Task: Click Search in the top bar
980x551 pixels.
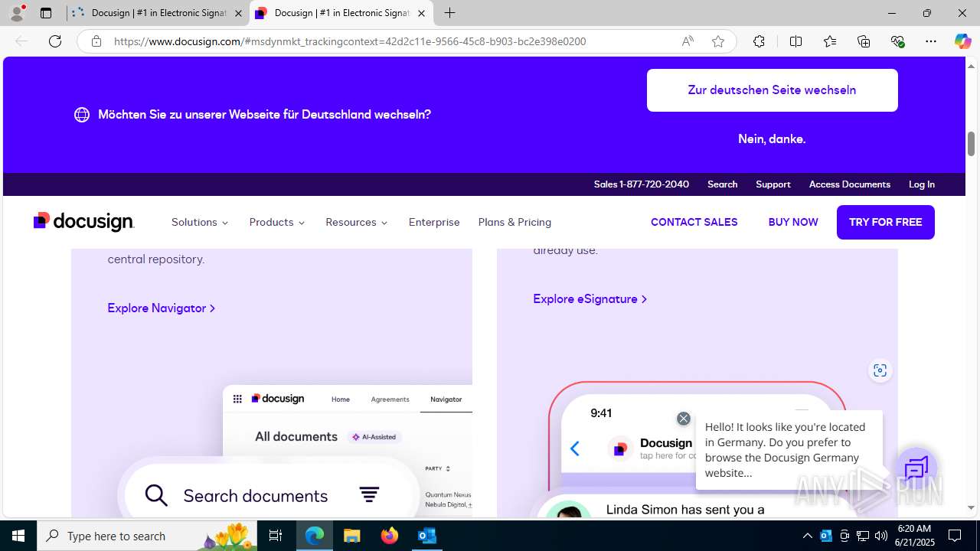Action: tap(722, 184)
